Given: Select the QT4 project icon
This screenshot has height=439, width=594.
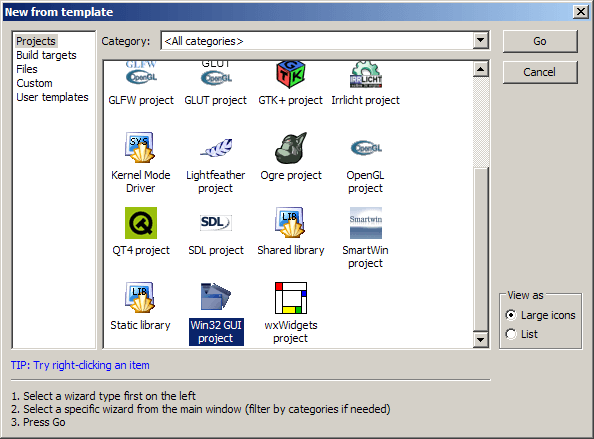Looking at the screenshot, I should click(x=141, y=223).
